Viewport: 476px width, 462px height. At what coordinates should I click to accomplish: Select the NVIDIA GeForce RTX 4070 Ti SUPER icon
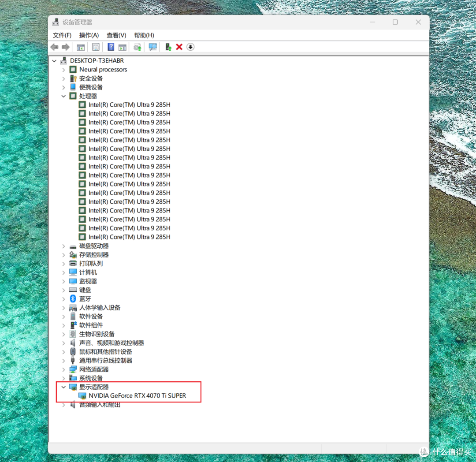(x=82, y=396)
